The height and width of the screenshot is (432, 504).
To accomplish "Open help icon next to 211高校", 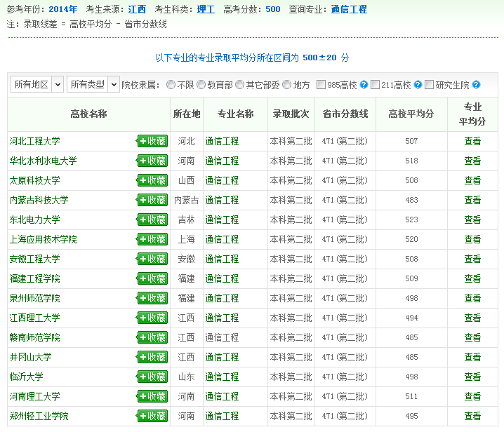I will point(418,85).
